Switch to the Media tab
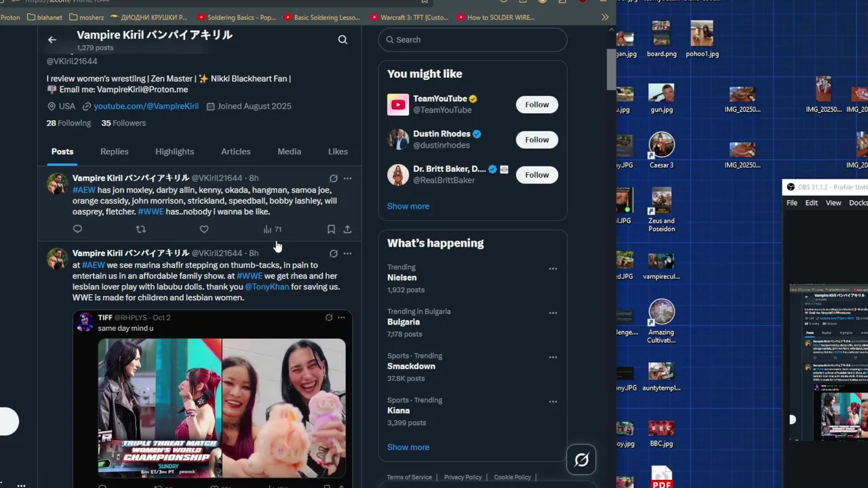868x488 pixels. pos(289,152)
